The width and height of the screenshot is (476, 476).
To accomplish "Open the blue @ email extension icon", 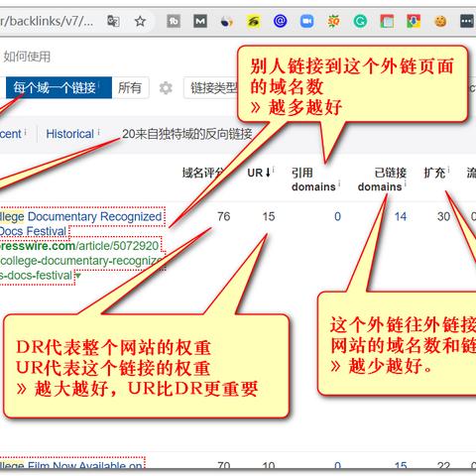I will point(280,22).
